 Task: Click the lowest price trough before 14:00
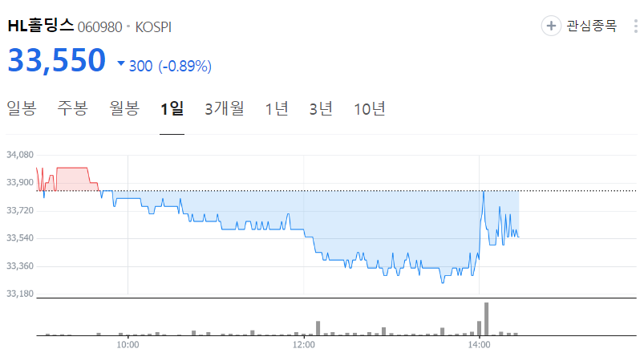pos(443,281)
